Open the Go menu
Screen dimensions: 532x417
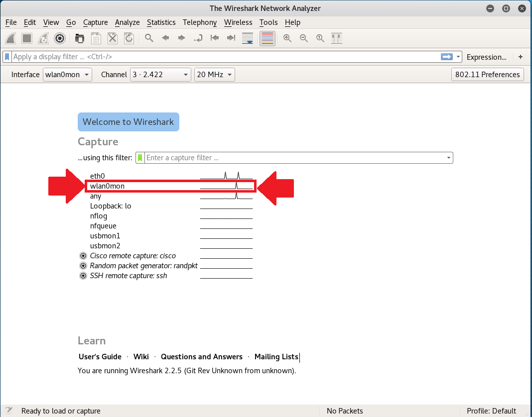coord(71,22)
